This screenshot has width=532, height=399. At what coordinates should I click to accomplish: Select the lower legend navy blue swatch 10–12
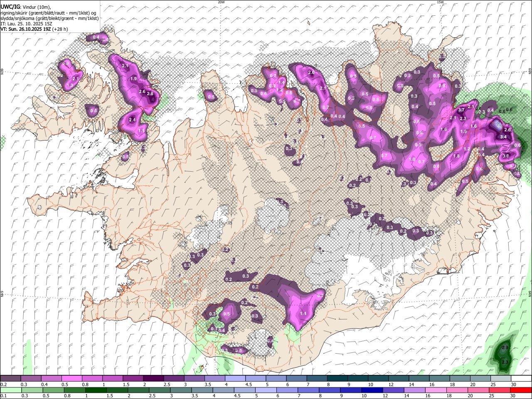pyautogui.click(x=372, y=390)
